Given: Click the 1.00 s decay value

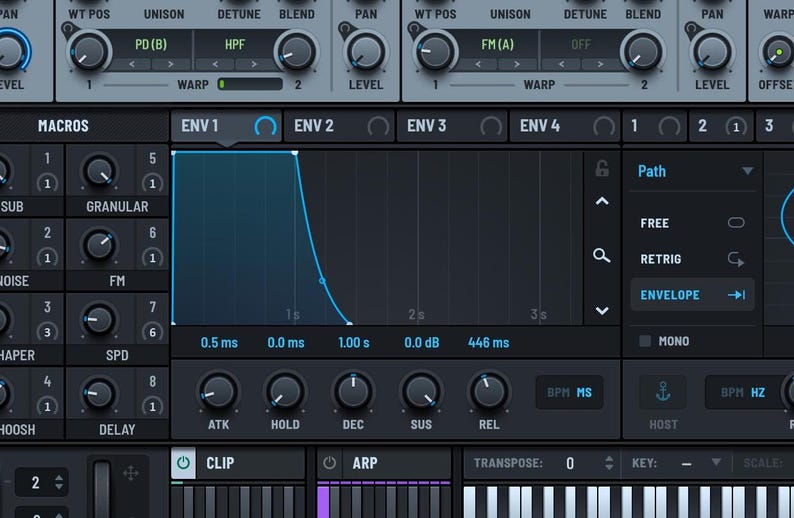Looking at the screenshot, I should pos(353,343).
